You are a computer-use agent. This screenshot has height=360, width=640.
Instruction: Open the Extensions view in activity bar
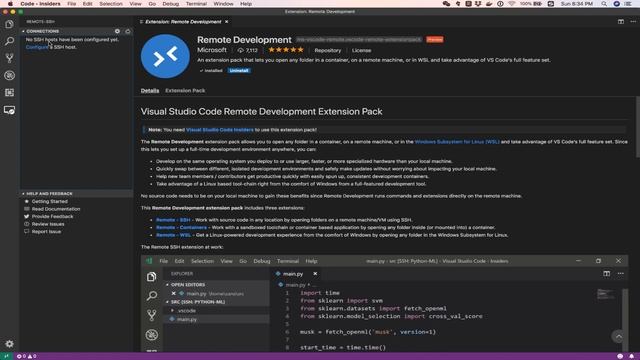tap(9, 93)
